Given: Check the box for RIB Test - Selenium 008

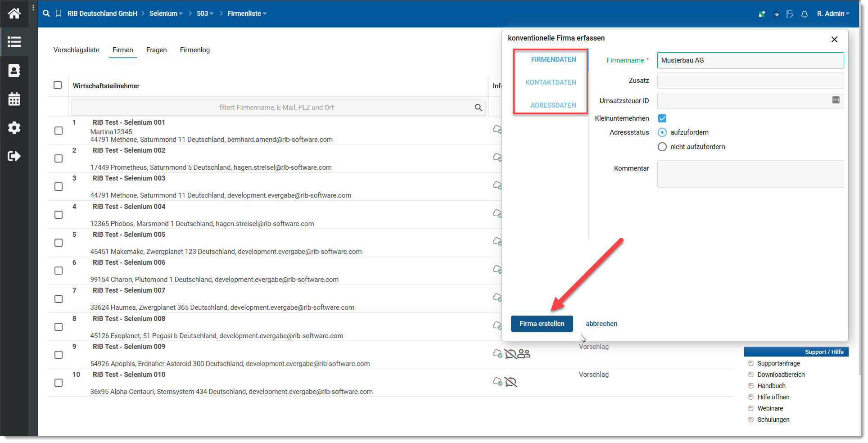Looking at the screenshot, I should coord(59,327).
